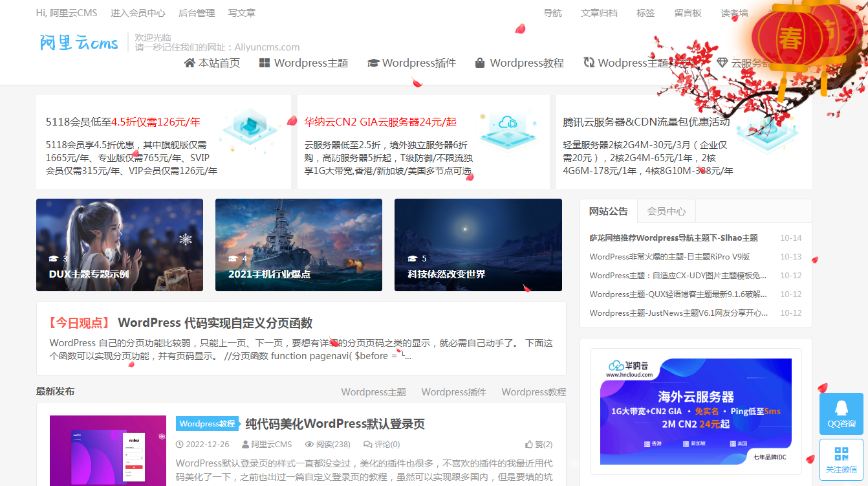Click 写文章 in the top bar
The height and width of the screenshot is (486, 868).
coord(242,13)
